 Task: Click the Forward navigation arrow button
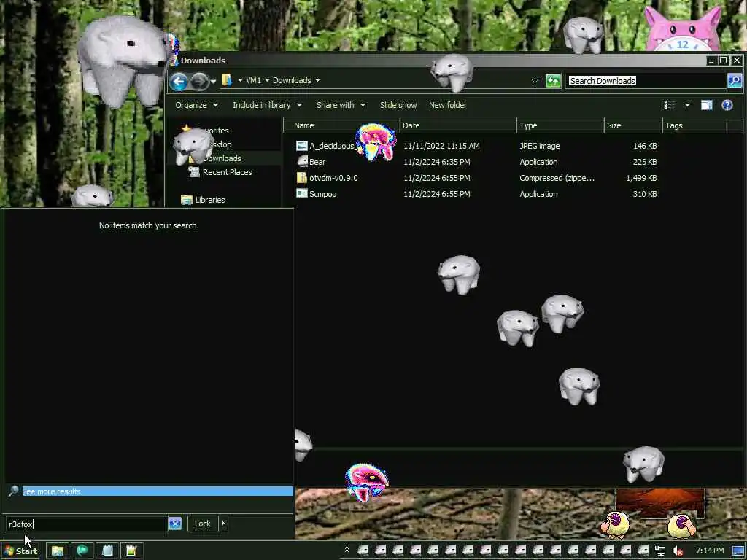(199, 81)
